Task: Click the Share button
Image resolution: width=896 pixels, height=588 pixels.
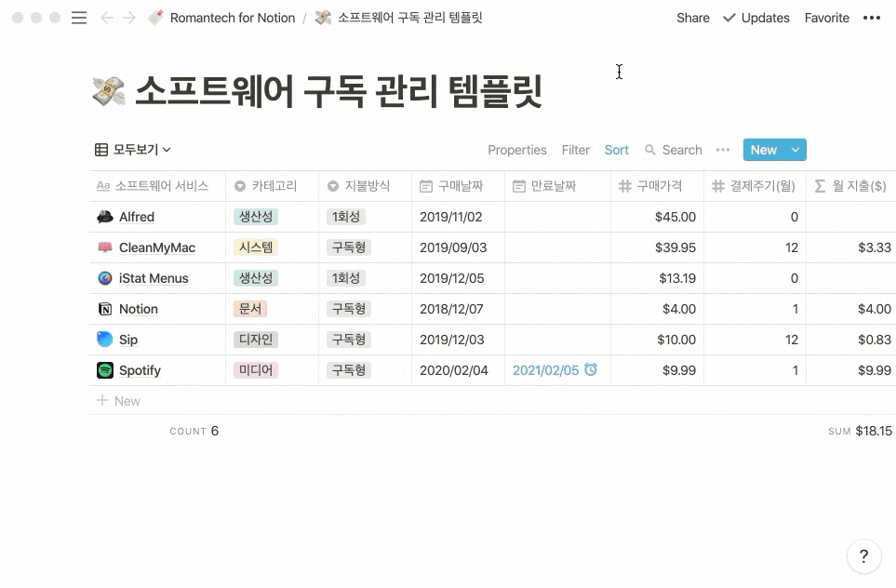Action: (x=693, y=18)
